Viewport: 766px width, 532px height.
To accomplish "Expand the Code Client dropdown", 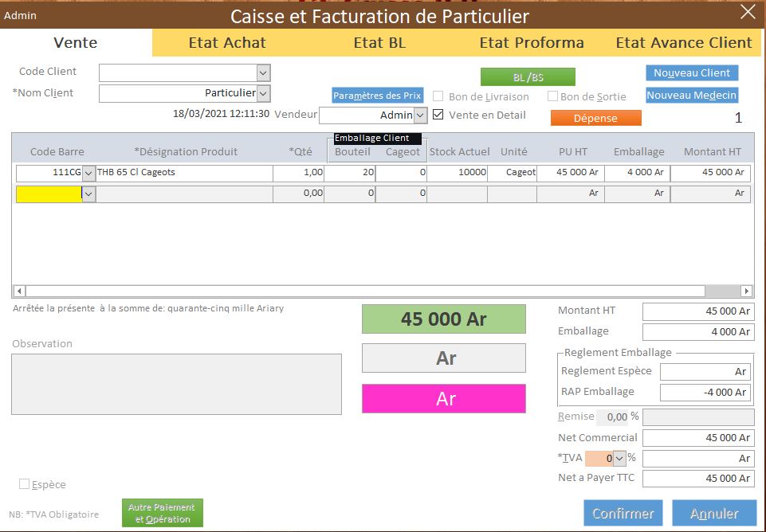I will coord(264,73).
